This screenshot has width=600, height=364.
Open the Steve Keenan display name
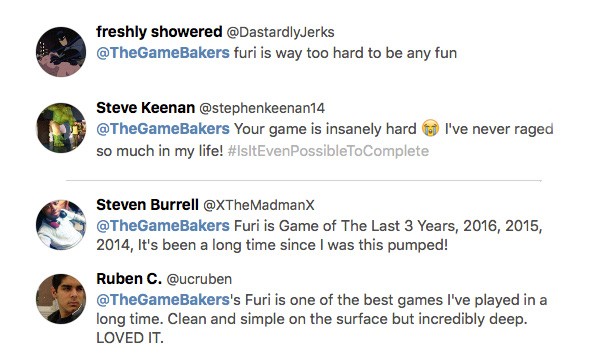tap(145, 108)
